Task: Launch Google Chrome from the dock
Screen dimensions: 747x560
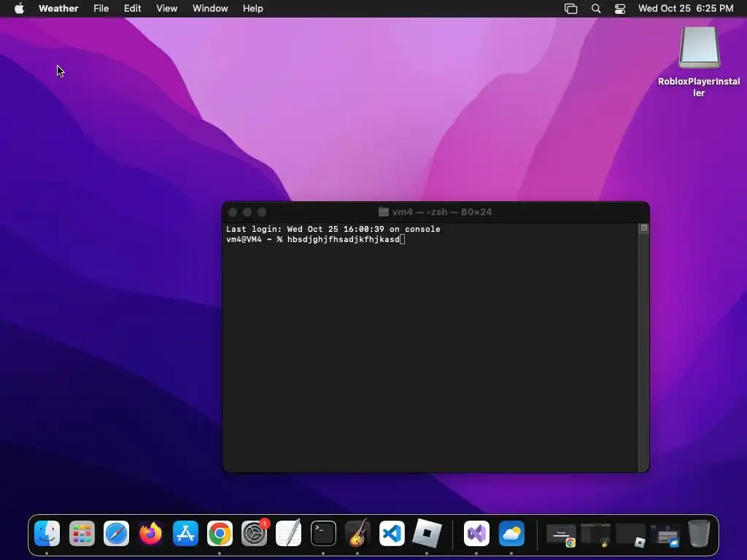Action: [220, 533]
